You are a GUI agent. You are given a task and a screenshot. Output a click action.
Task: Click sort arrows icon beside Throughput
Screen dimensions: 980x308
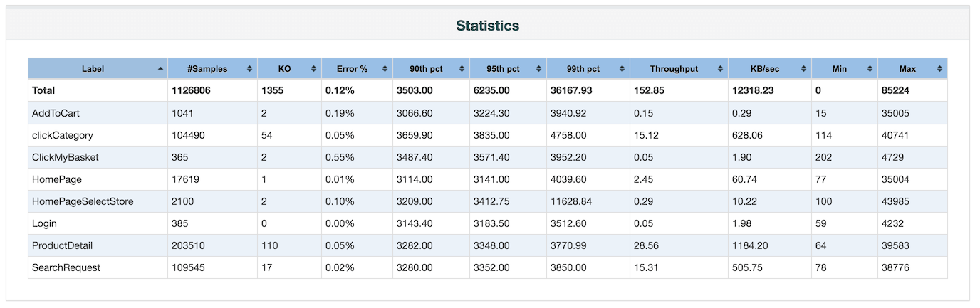pyautogui.click(x=720, y=69)
